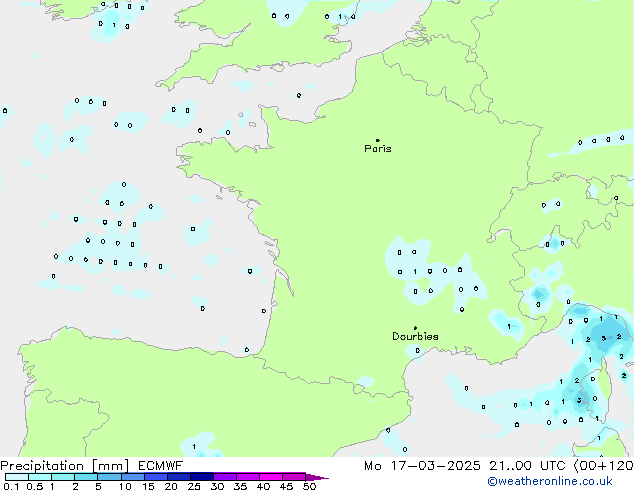The width and height of the screenshot is (634, 490).
Task: Click the 'Precipitation [mm]' title text
Action: point(65,466)
